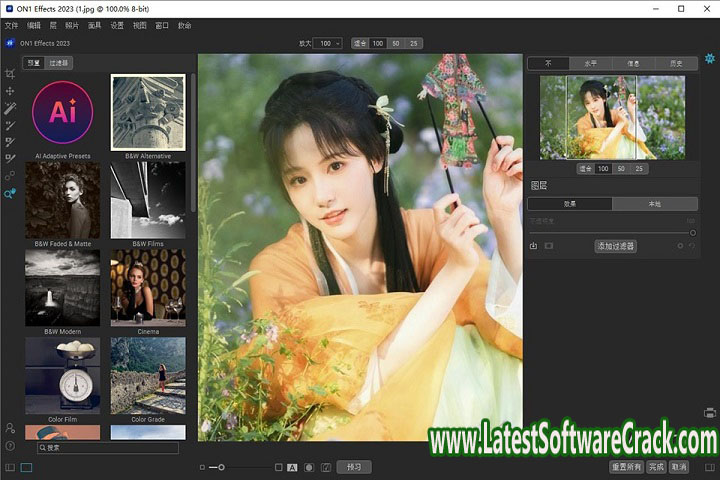Select the eraser retouch tool
The height and width of the screenshot is (480, 720).
pyautogui.click(x=10, y=159)
